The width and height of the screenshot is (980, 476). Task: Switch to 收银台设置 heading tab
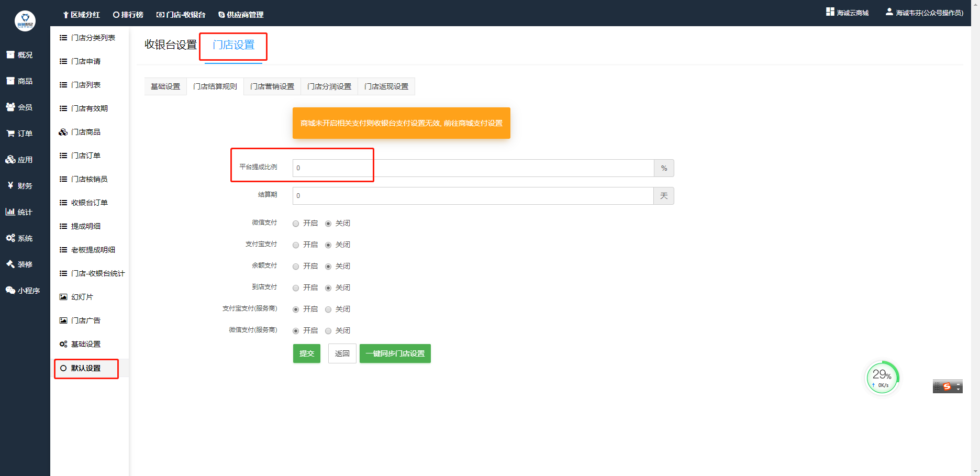point(171,45)
